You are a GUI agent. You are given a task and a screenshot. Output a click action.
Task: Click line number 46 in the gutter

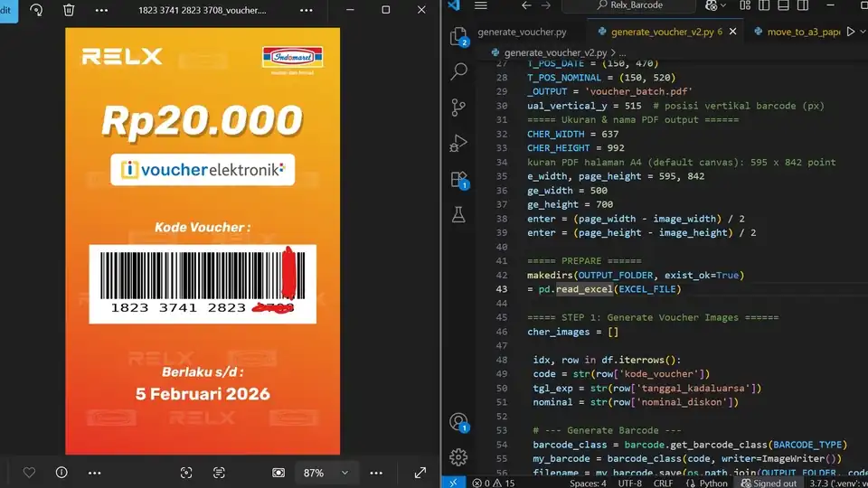point(502,332)
